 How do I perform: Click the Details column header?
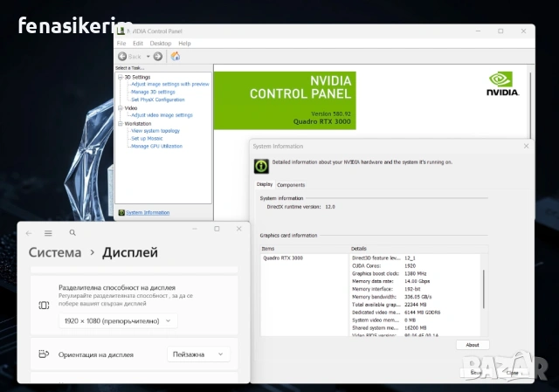[x=359, y=249]
